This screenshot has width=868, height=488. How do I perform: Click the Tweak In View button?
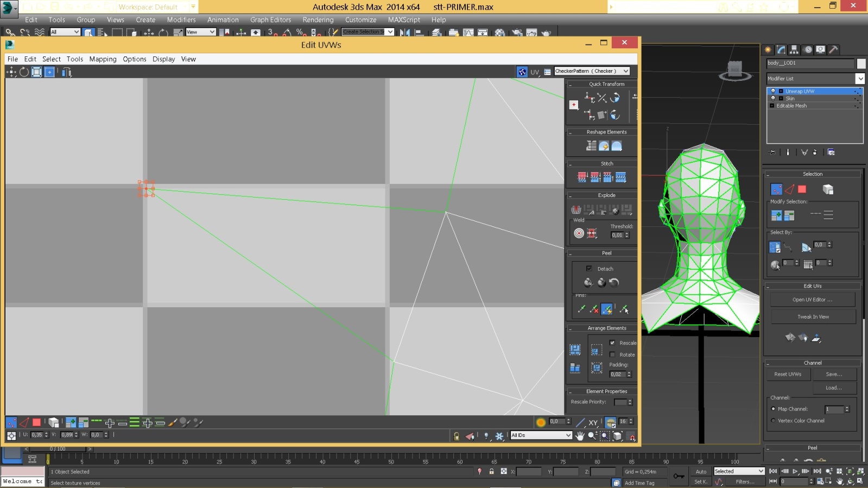click(x=813, y=317)
